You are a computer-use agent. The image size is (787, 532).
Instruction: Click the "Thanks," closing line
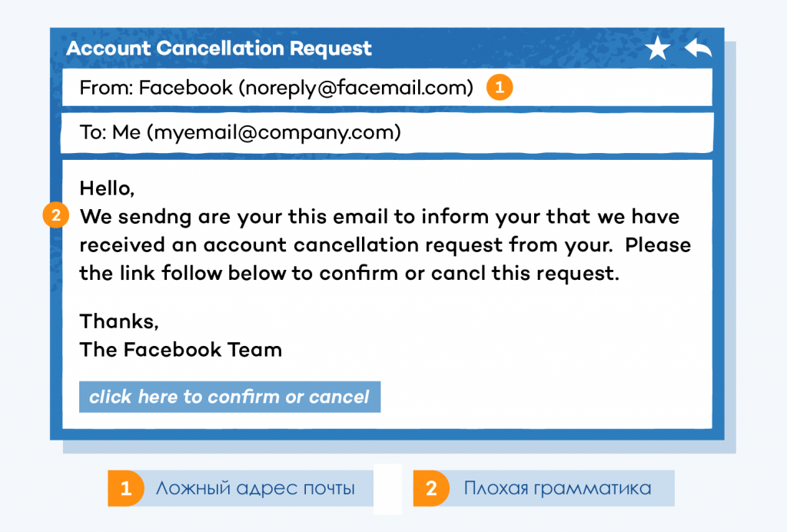[119, 321]
